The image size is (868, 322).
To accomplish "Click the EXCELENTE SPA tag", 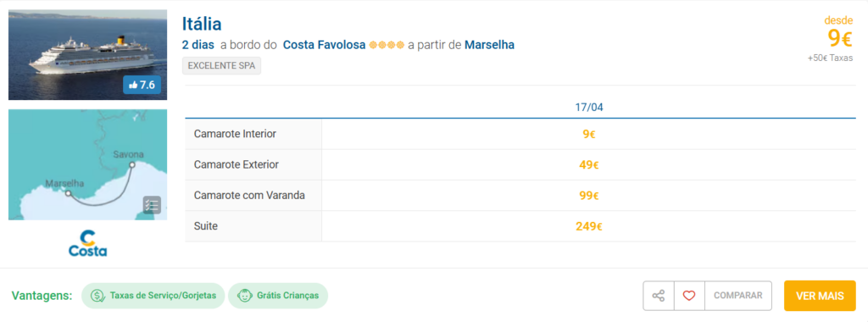I will pyautogui.click(x=221, y=66).
